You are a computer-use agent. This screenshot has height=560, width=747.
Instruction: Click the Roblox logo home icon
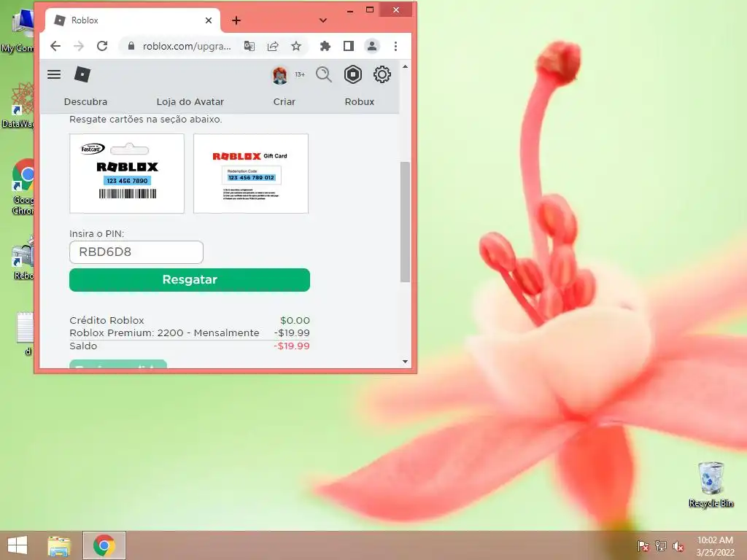click(x=82, y=74)
